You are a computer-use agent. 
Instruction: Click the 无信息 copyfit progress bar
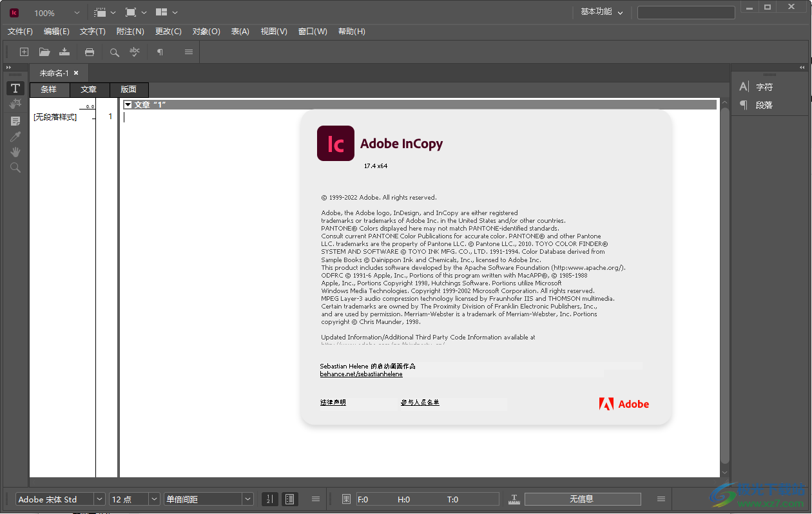[583, 499]
